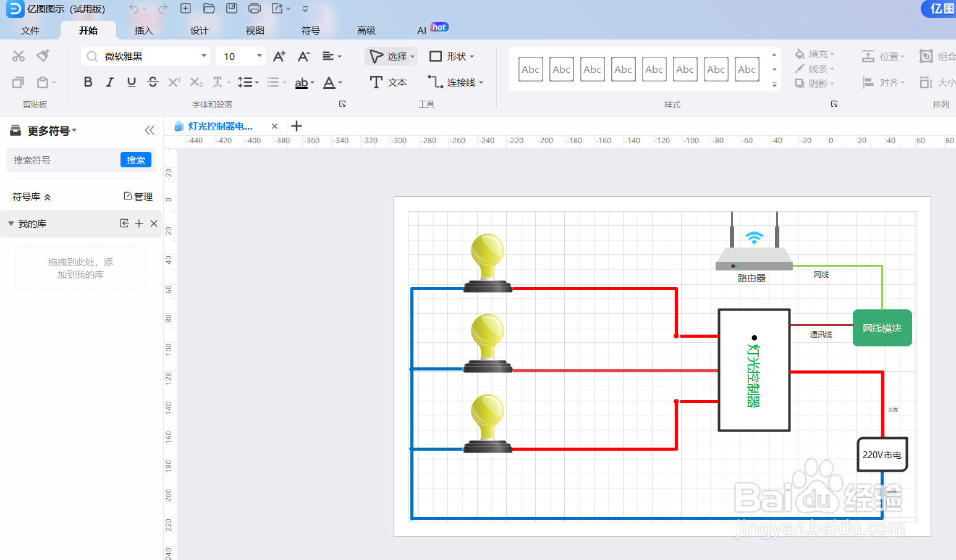
Task: Open the AI hot tab
Action: tap(432, 30)
